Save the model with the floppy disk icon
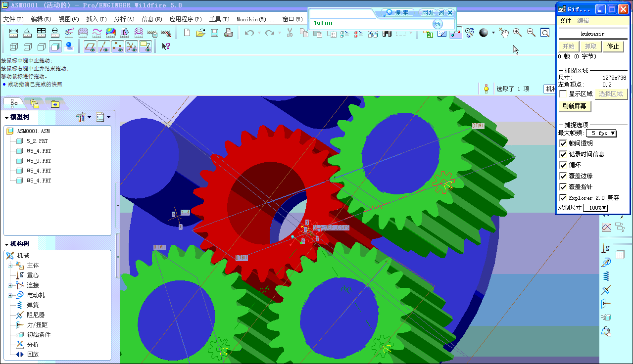The height and width of the screenshot is (364, 633). [214, 33]
